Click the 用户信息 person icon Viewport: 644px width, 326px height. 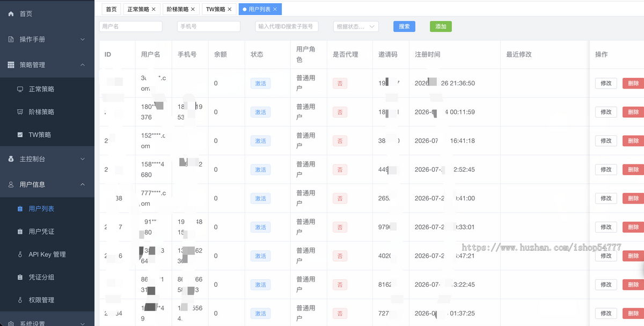tap(11, 184)
